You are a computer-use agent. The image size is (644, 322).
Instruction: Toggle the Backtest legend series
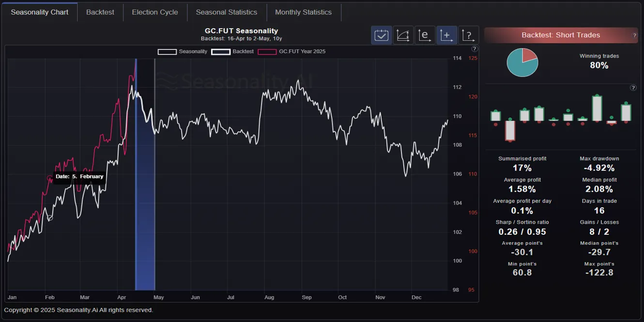[232, 51]
